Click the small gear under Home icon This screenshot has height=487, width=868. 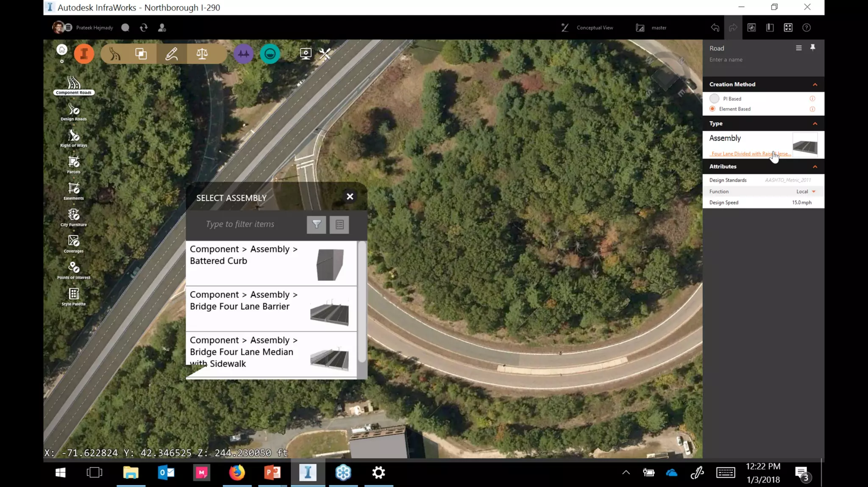point(62,61)
